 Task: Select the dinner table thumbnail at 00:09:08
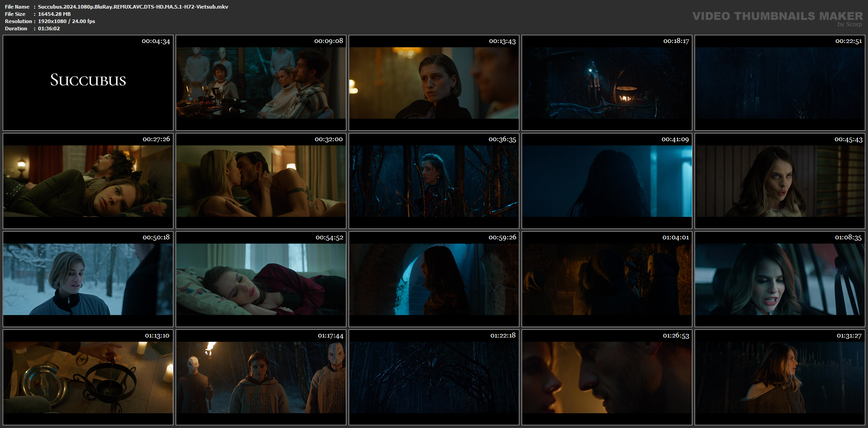coord(261,83)
